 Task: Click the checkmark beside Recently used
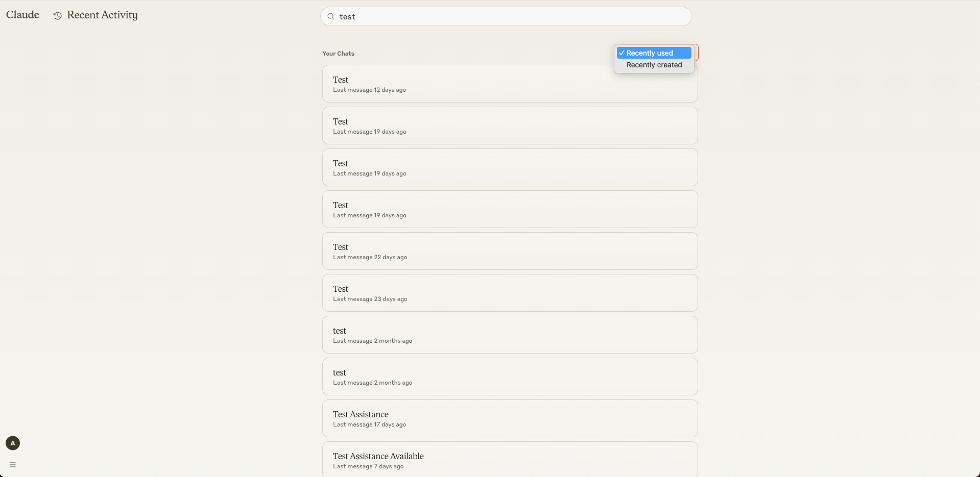(x=622, y=53)
